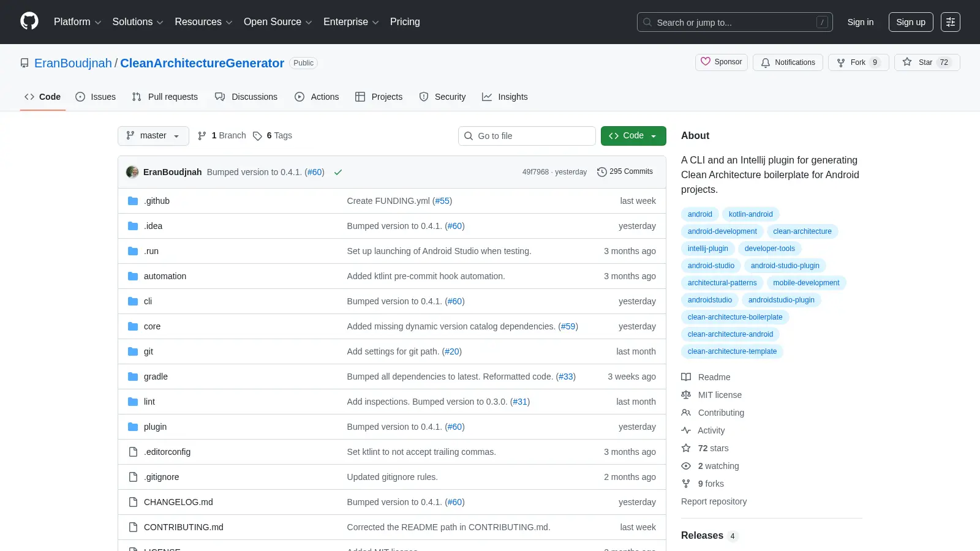Open the automation folder
Viewport: 980px width, 551px height.
165,276
